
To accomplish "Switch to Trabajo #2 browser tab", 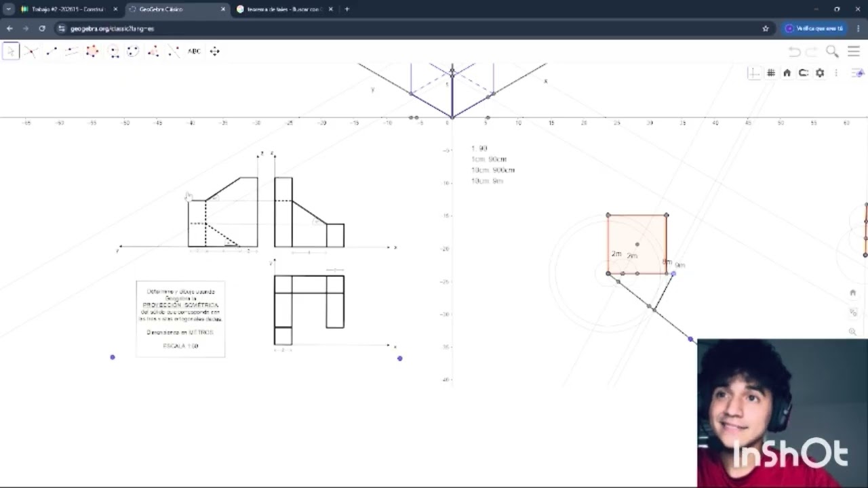I will (67, 9).
